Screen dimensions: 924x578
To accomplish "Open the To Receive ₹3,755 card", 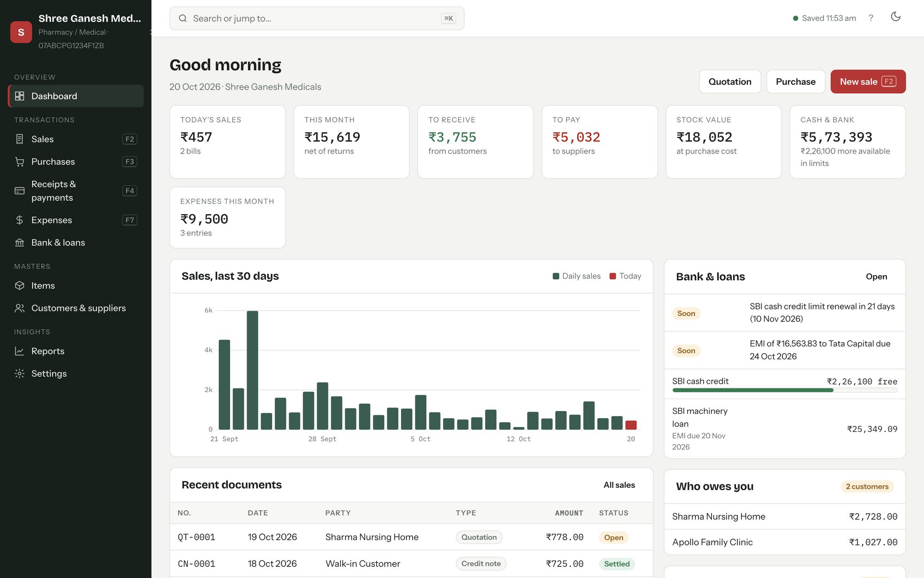I will click(x=475, y=142).
